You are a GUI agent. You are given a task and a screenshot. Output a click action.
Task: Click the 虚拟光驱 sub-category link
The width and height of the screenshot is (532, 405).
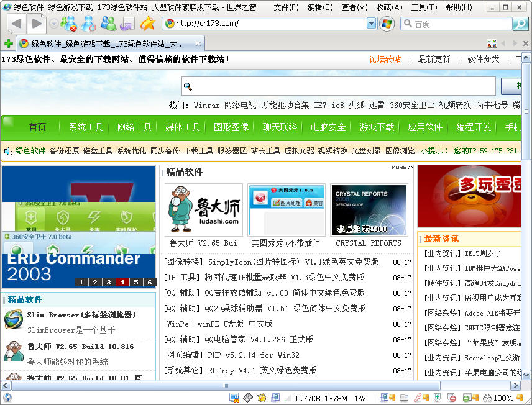(299, 150)
